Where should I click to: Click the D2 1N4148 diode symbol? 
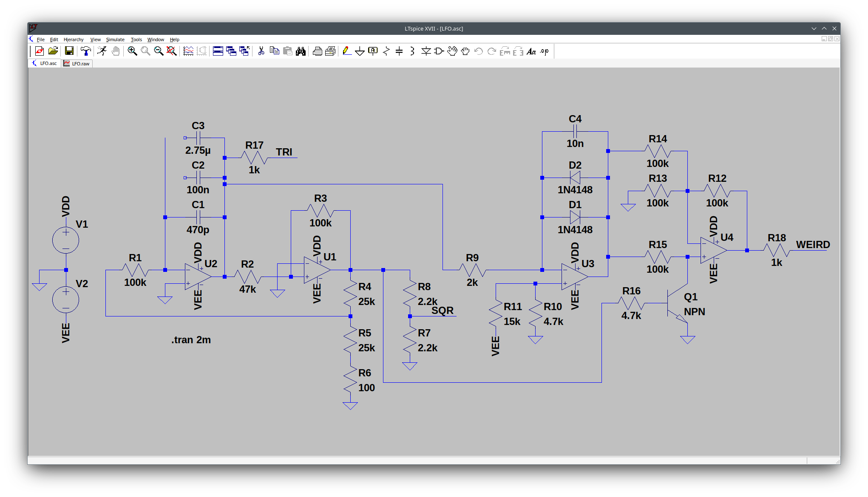(x=575, y=178)
